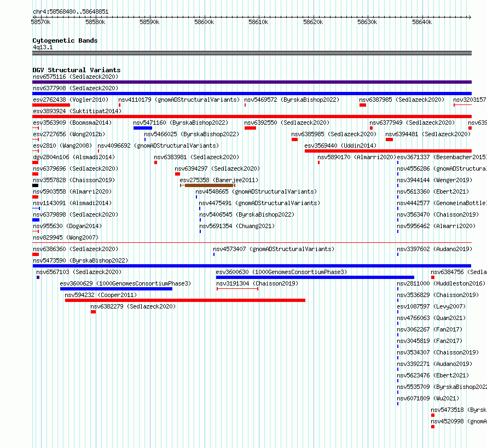Select the red nsv594232 variant bar
The width and height of the screenshot is (487, 448).
[x=185, y=300]
